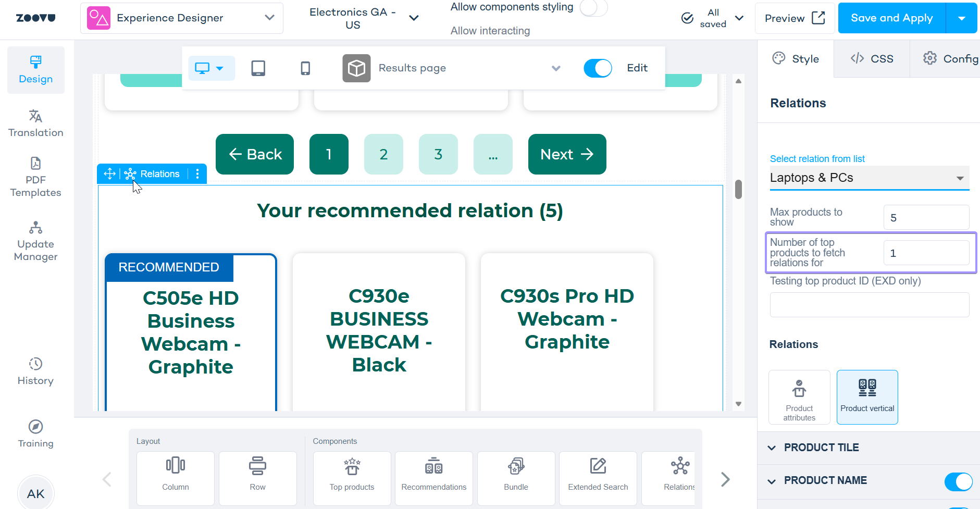
Task: Edit Max products to show field
Action: click(x=926, y=217)
